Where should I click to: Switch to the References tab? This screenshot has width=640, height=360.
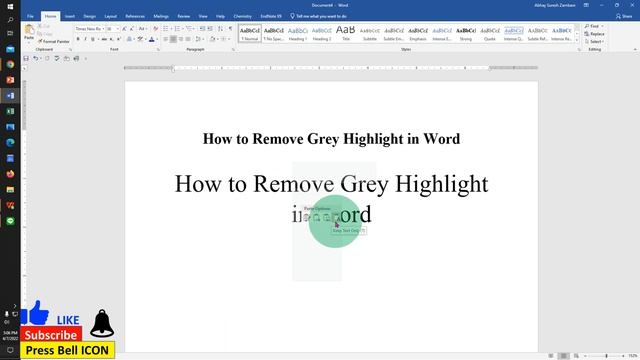coord(135,16)
